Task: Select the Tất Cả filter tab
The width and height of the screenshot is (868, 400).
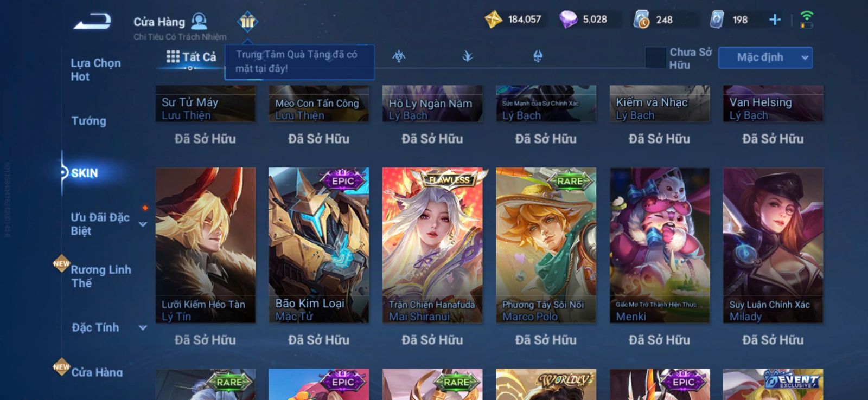Action: click(191, 56)
